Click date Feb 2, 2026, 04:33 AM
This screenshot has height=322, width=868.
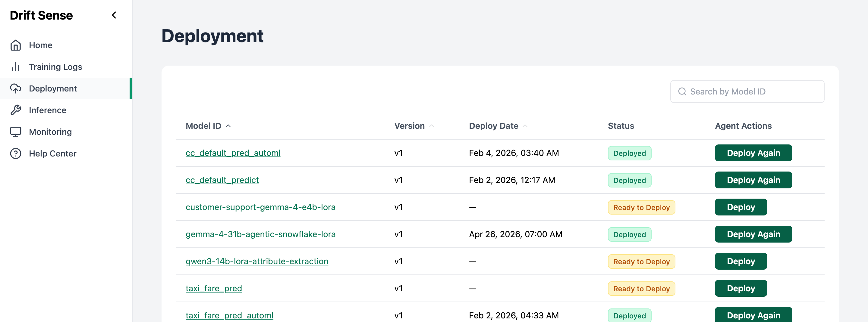pos(514,316)
